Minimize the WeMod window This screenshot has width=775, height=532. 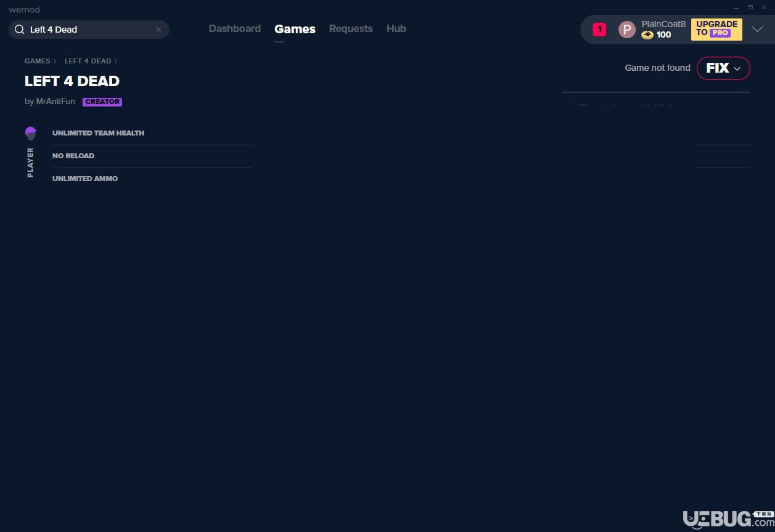[x=736, y=7]
